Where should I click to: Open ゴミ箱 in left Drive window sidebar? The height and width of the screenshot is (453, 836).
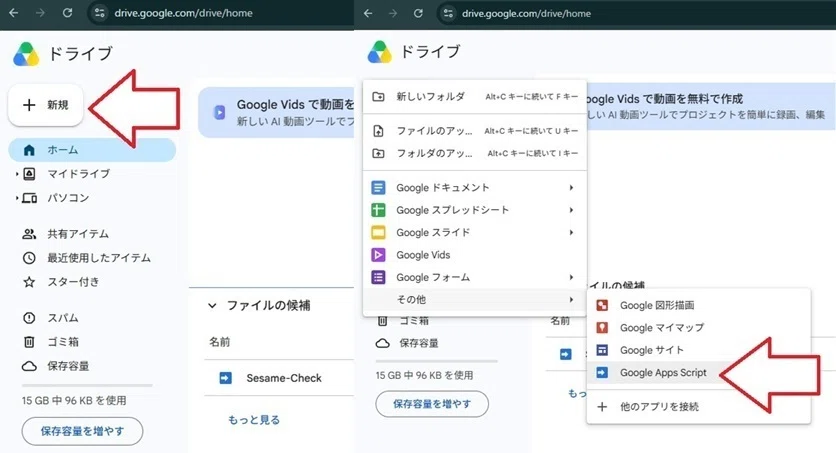click(63, 342)
